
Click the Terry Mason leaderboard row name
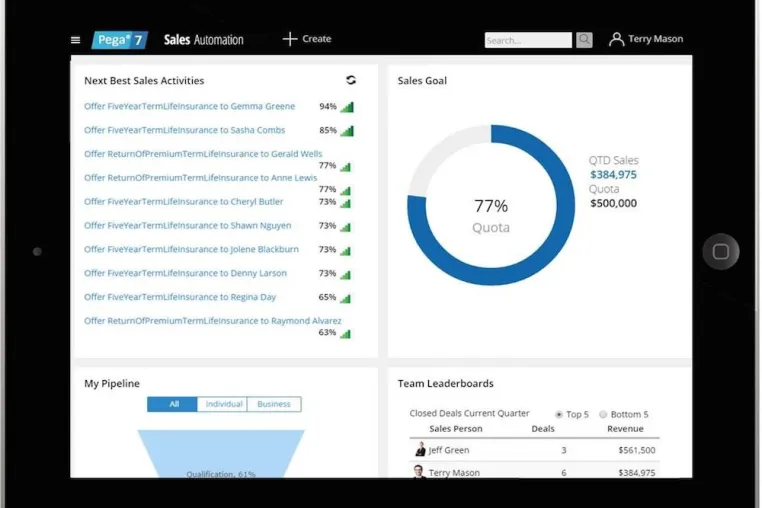tap(454, 473)
